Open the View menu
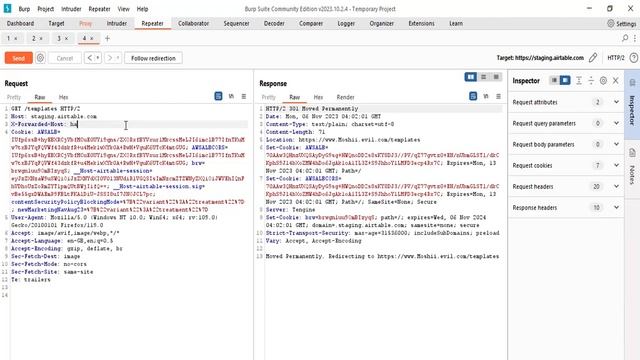 [123, 9]
